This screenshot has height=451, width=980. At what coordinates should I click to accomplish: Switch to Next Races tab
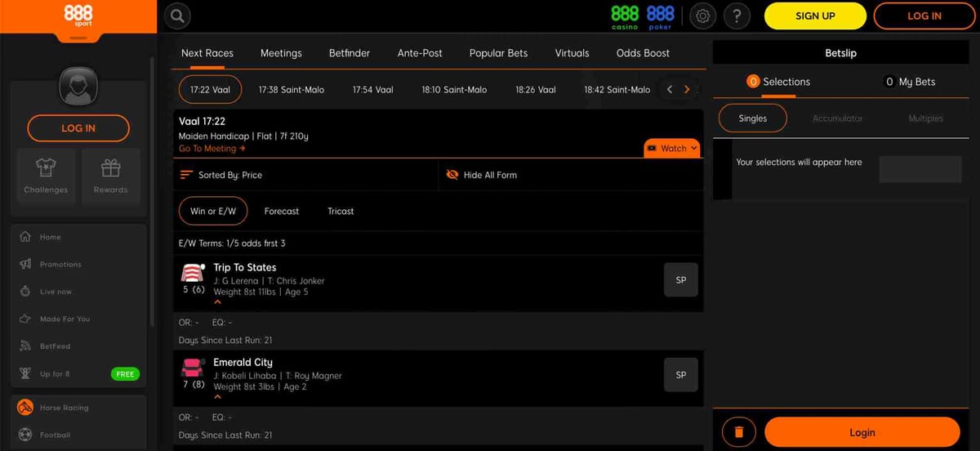[x=207, y=53]
